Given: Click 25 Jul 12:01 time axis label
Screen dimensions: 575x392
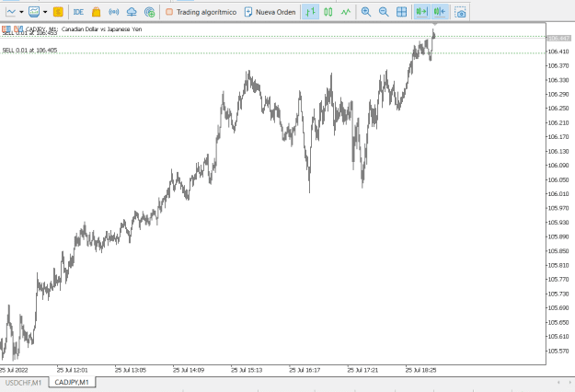Looking at the screenshot, I should (73, 370).
